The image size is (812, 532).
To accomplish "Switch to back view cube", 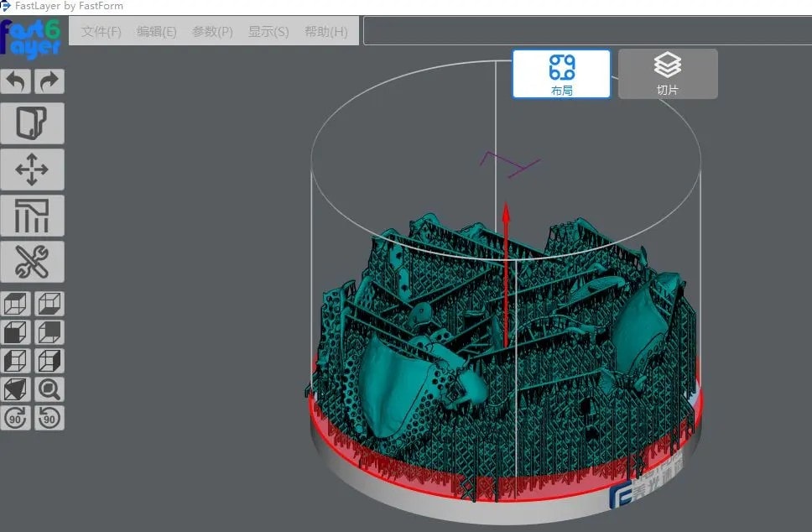I will coord(49,332).
